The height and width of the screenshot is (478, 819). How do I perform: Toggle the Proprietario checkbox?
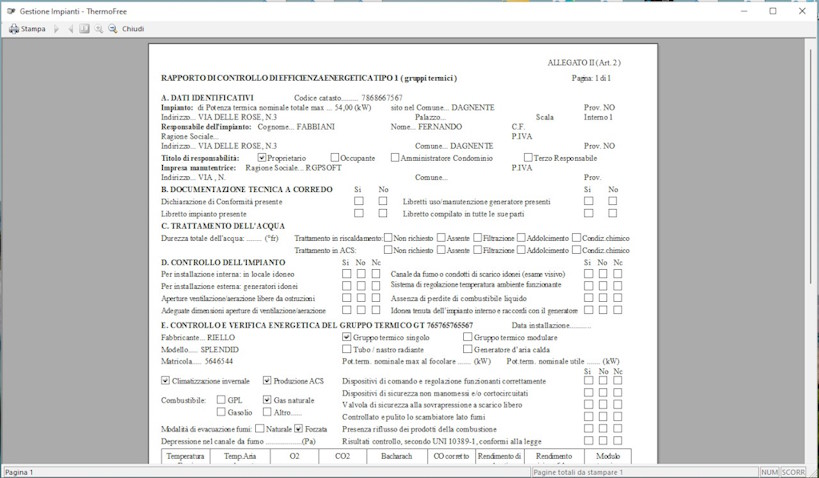pos(262,157)
